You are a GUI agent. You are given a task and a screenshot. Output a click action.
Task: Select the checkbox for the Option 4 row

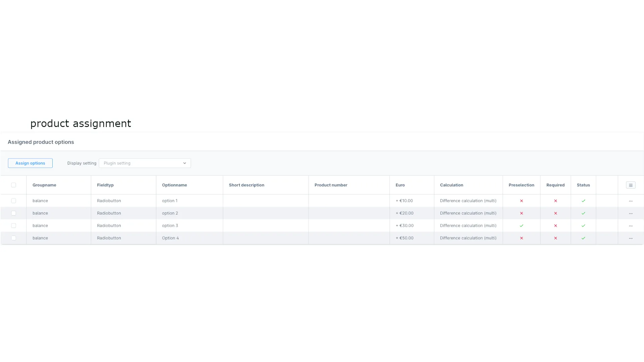click(x=13, y=238)
